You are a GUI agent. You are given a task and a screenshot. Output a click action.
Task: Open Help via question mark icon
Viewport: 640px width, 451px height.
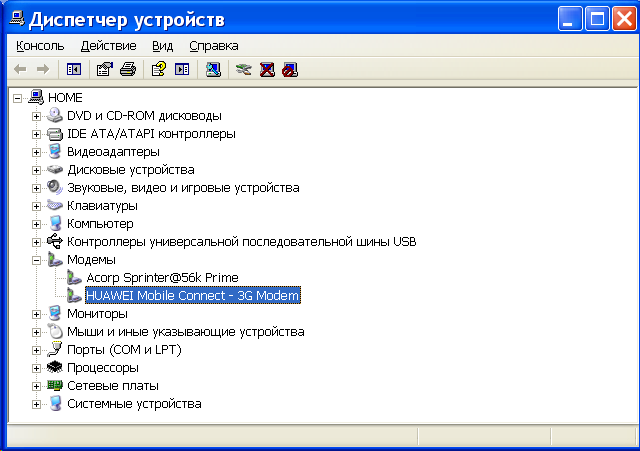click(x=158, y=69)
